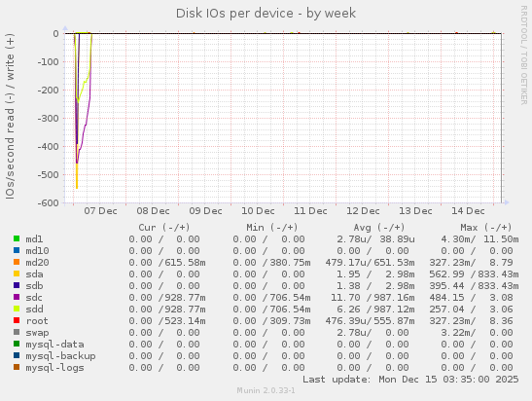Screen dimensions: 532x401
Task: Click the 'Max (-/+)' column header
Action: 486,227
